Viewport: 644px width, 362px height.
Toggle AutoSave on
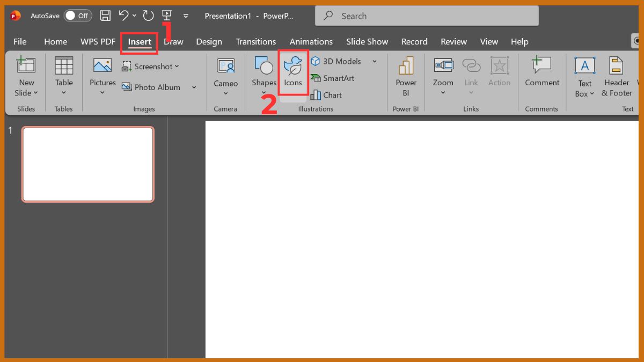(x=77, y=16)
